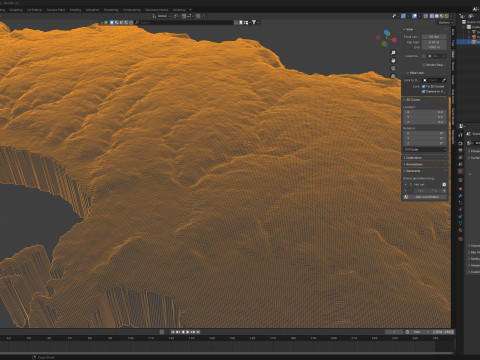Click the red X axis gizmo ball
Image resolution: width=480 pixels, height=360 pixels.
coord(394,40)
